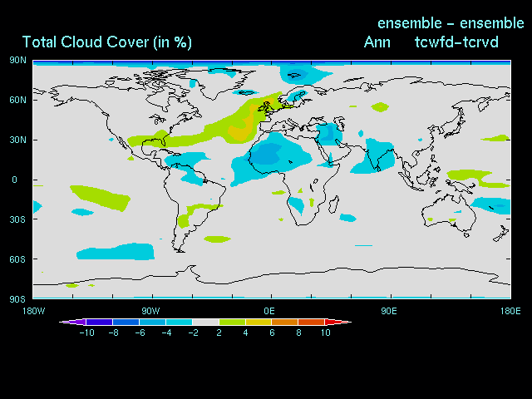Click the 90E longitude label
Screen dimensions: 532x399
[388, 311]
